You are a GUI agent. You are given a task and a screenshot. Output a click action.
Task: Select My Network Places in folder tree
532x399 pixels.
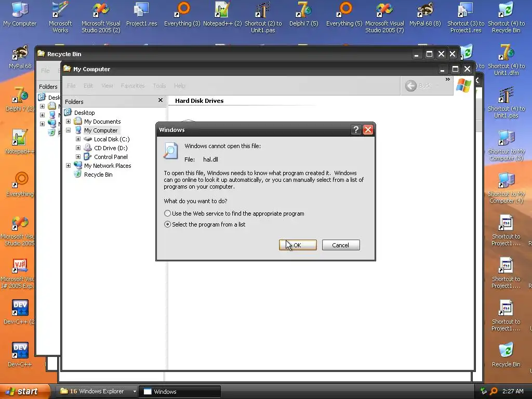[x=108, y=166]
